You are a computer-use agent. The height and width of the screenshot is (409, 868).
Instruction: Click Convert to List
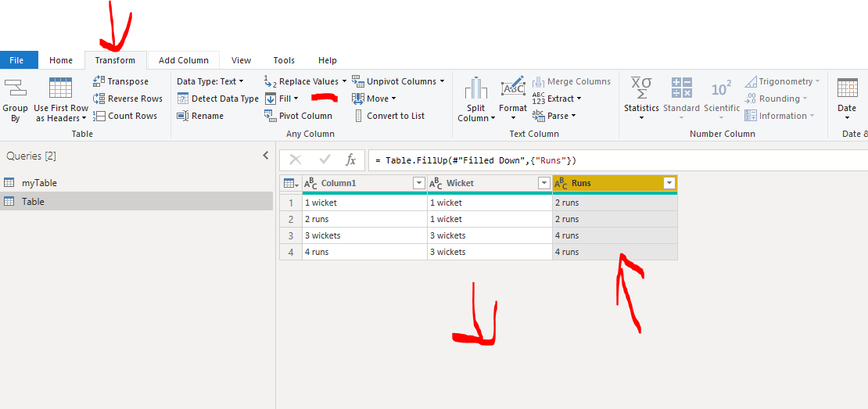[x=389, y=116]
